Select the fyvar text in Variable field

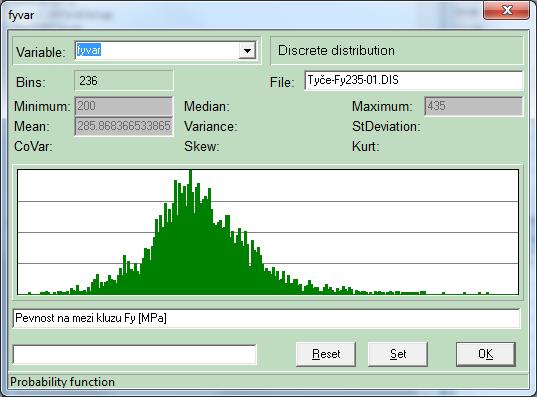pyautogui.click(x=89, y=50)
